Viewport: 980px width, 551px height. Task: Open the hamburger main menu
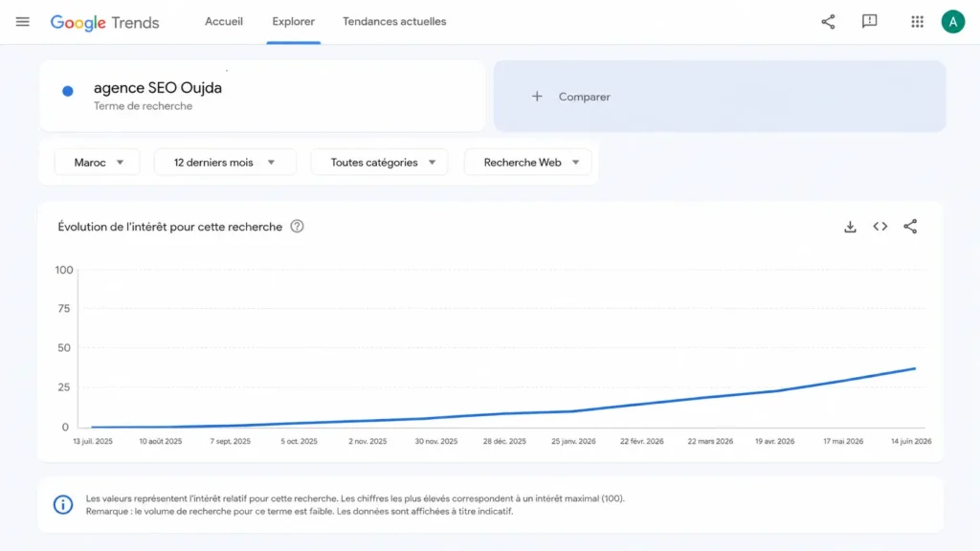pyautogui.click(x=23, y=22)
